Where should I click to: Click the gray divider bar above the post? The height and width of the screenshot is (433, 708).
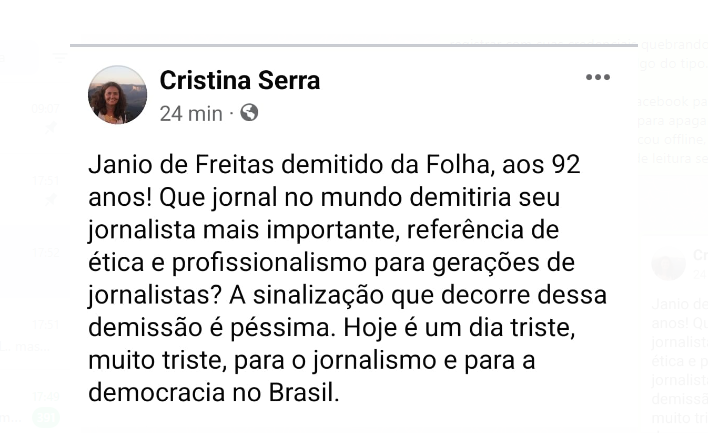pyautogui.click(x=354, y=45)
